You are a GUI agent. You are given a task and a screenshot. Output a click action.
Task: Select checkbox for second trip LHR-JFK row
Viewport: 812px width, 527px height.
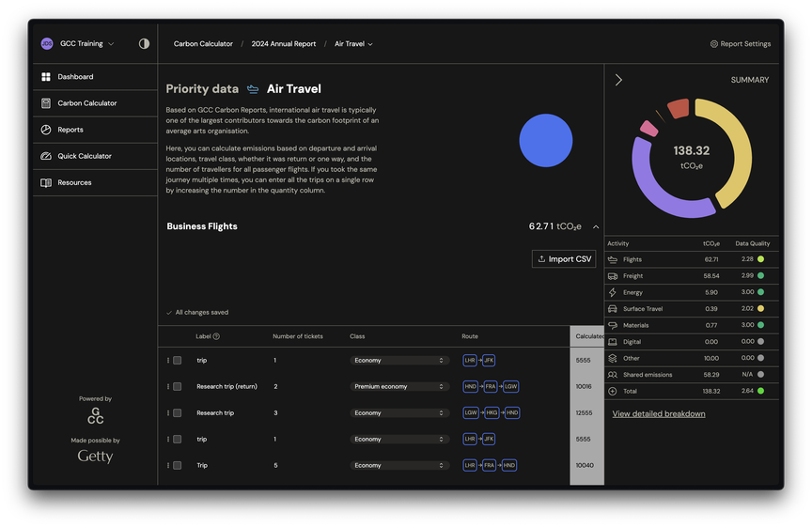click(177, 439)
